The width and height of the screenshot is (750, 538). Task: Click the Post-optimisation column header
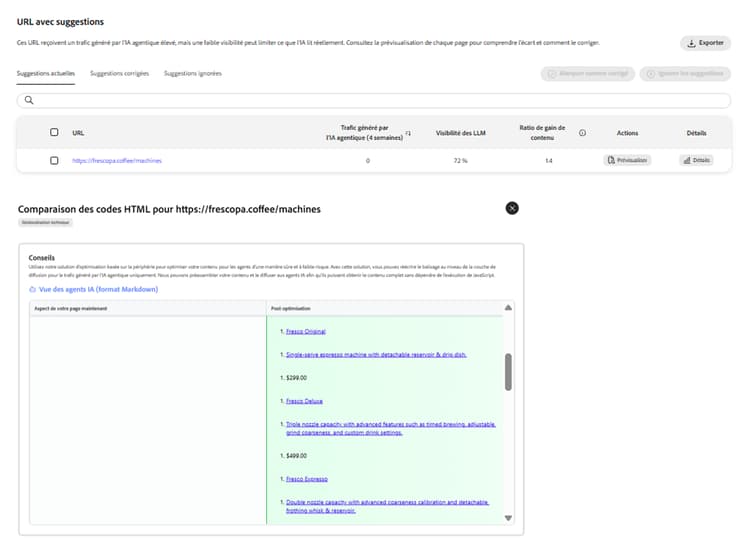[x=291, y=308]
